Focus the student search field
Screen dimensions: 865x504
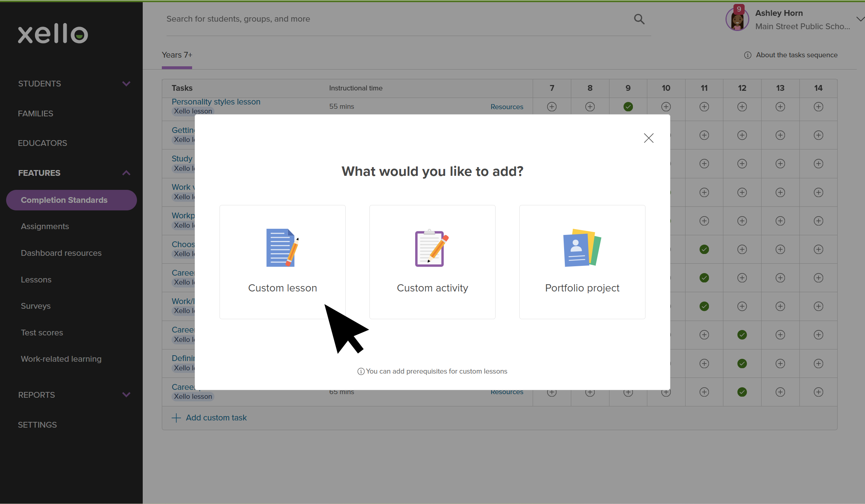(x=408, y=19)
